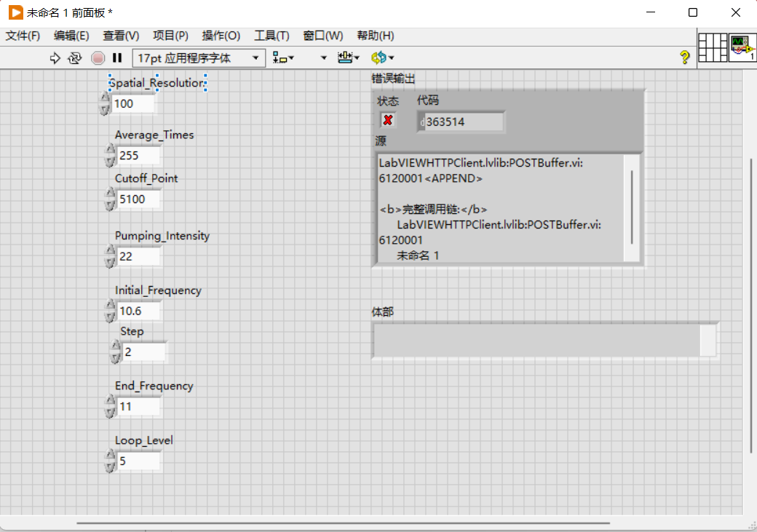The image size is (757, 532).
Task: Open context help question mark
Action: 685,58
